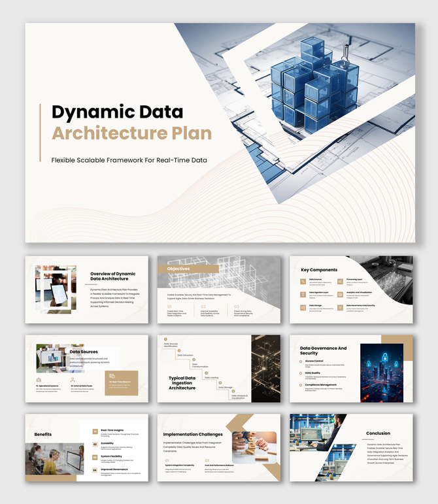Image resolution: width=438 pixels, height=504 pixels.
Task: Open the Benefits slide thumbnail
Action: tap(87, 448)
